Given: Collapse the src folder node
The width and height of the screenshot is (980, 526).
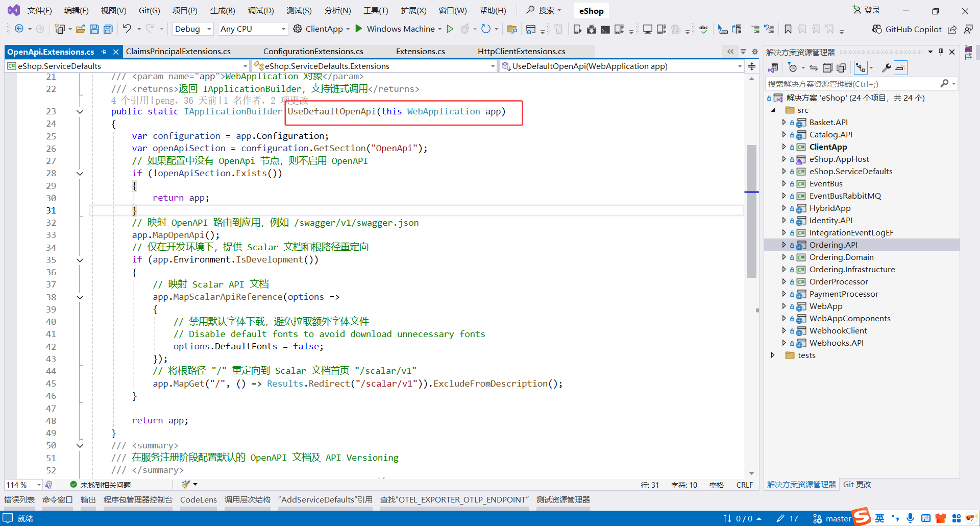Looking at the screenshot, I should click(773, 110).
